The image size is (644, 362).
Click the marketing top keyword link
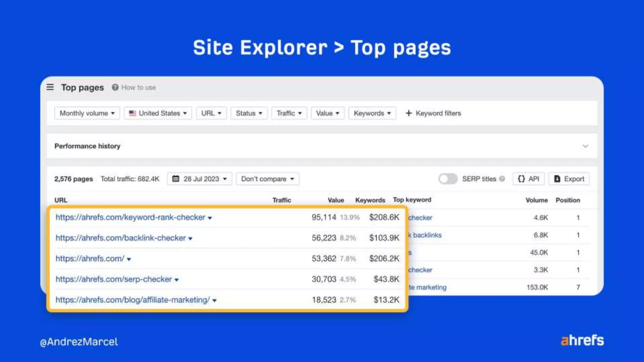tap(427, 287)
